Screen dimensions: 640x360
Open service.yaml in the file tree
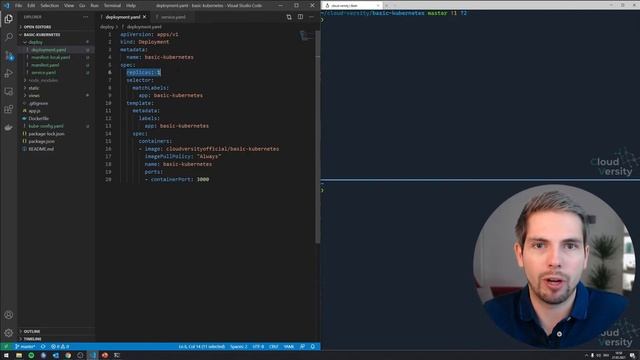pyautogui.click(x=44, y=73)
